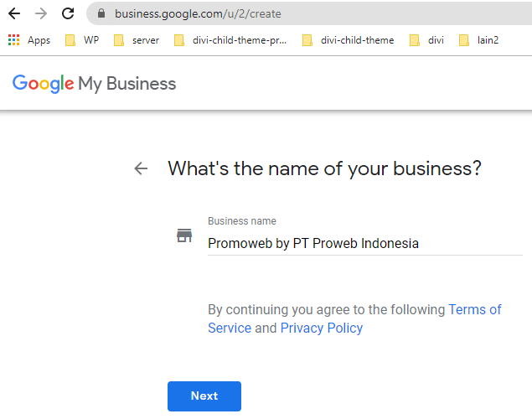The image size is (532, 419).
Task: Click into the Business name field
Action: click(365, 244)
